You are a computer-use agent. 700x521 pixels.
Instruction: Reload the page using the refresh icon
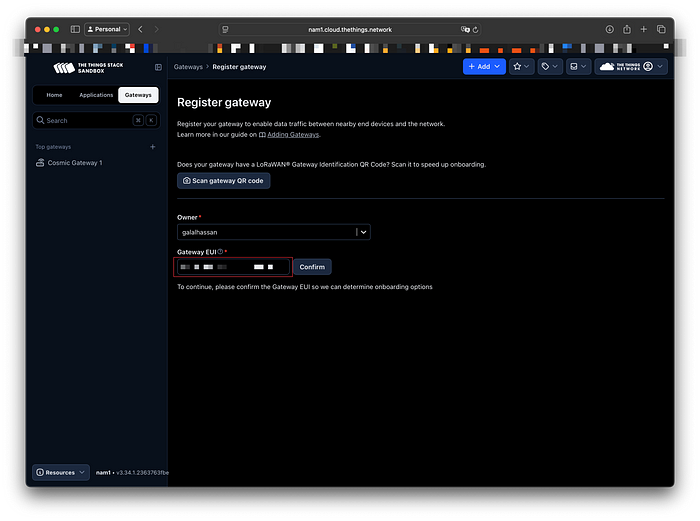(475, 29)
